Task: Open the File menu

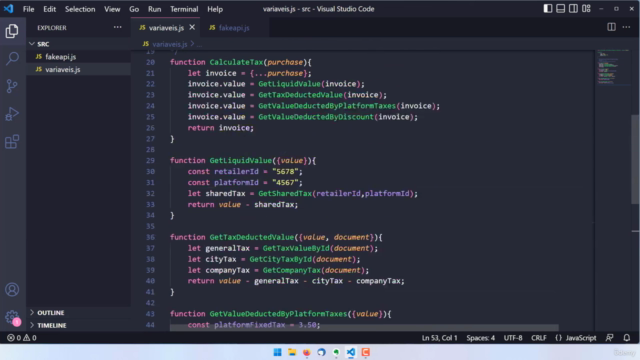Action: [x=29, y=9]
